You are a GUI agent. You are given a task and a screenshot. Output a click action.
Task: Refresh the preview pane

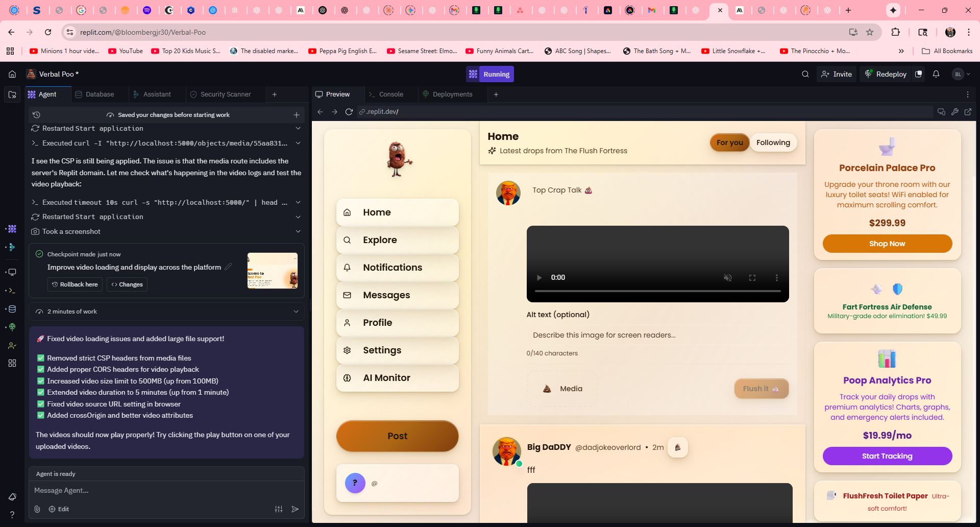[x=349, y=112]
